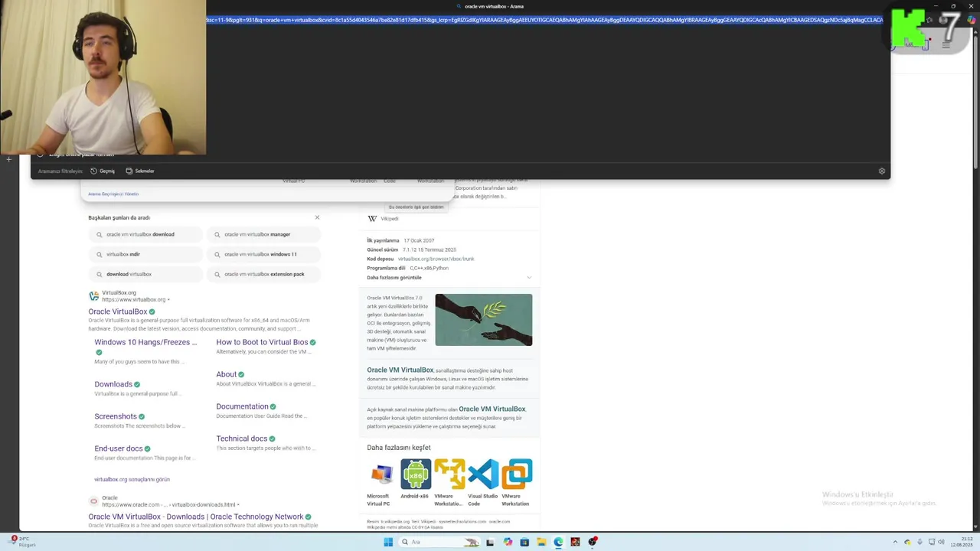This screenshot has height=551, width=980.
Task: Open a new tab with the plus icon
Action: 9,159
